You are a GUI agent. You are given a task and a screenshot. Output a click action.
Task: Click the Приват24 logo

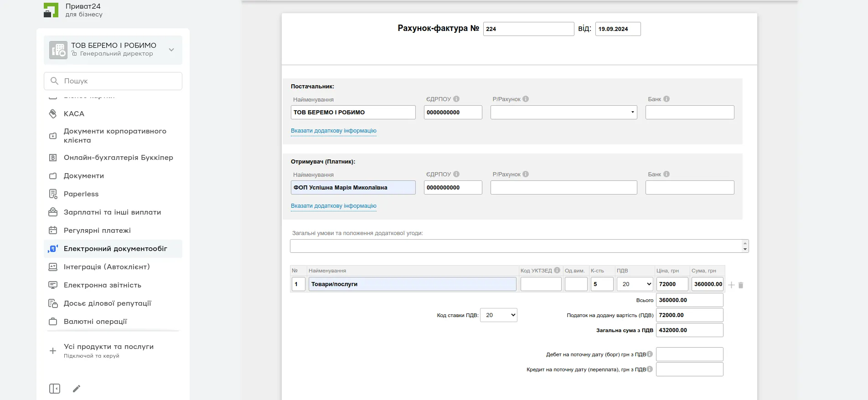tap(51, 10)
